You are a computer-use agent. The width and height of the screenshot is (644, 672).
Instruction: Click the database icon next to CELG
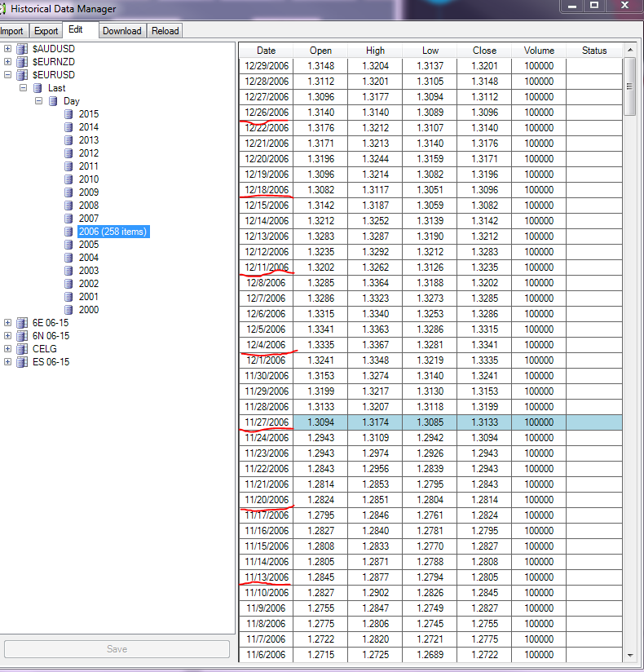click(22, 349)
